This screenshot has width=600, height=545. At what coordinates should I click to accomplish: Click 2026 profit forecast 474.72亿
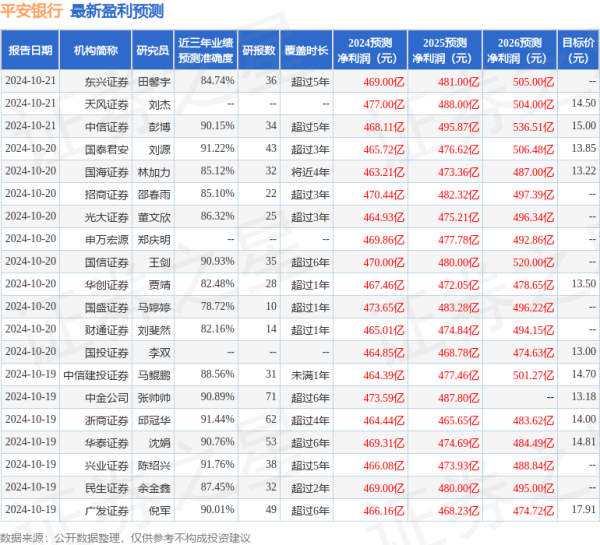tap(533, 511)
